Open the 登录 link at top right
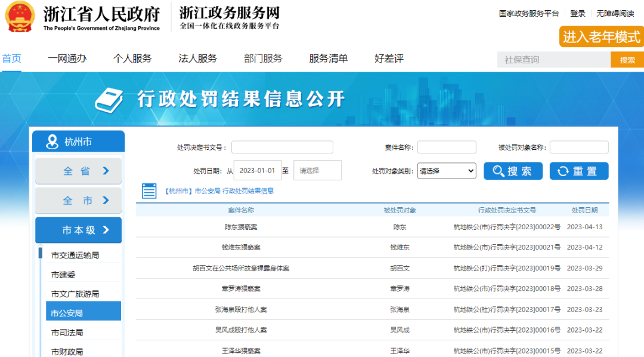 click(x=577, y=14)
